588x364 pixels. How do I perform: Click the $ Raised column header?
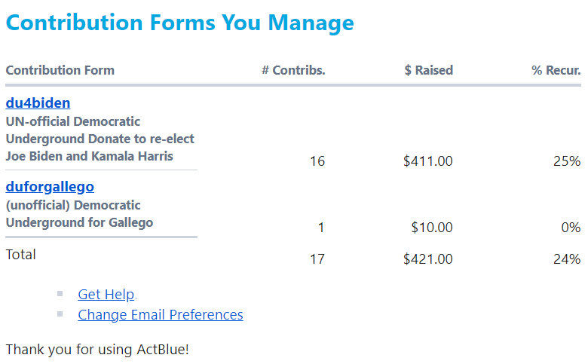click(x=428, y=71)
